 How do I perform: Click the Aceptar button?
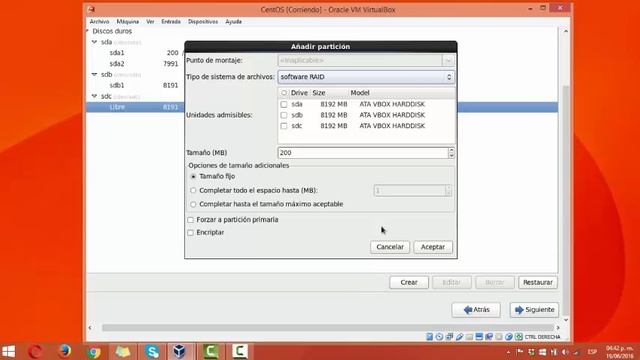433,247
